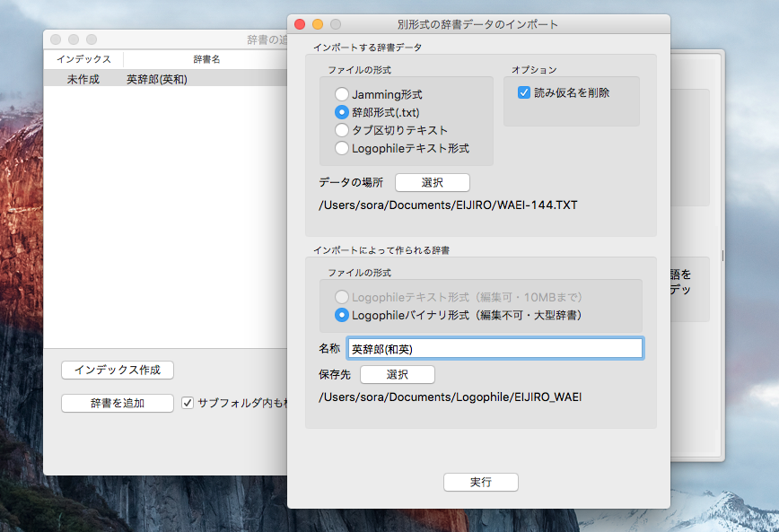The height and width of the screenshot is (532, 779).
Task: Toggle the サブフォルダ内も checkbox in the back window
Action: (x=188, y=403)
